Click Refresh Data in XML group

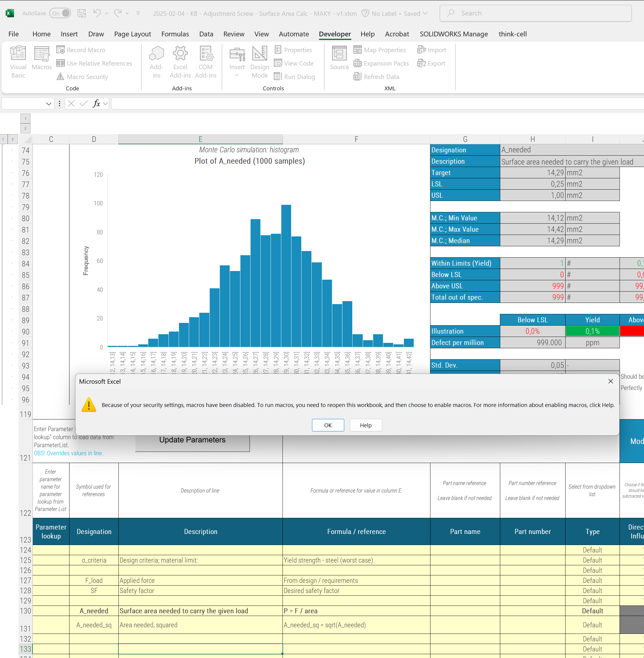376,76
